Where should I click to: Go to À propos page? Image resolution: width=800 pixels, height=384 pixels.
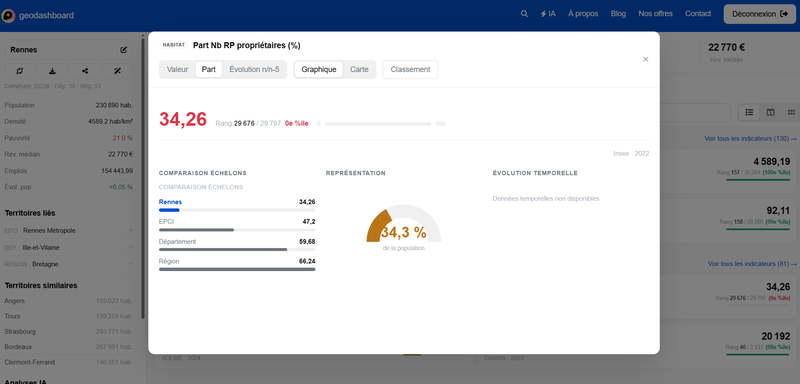583,14
